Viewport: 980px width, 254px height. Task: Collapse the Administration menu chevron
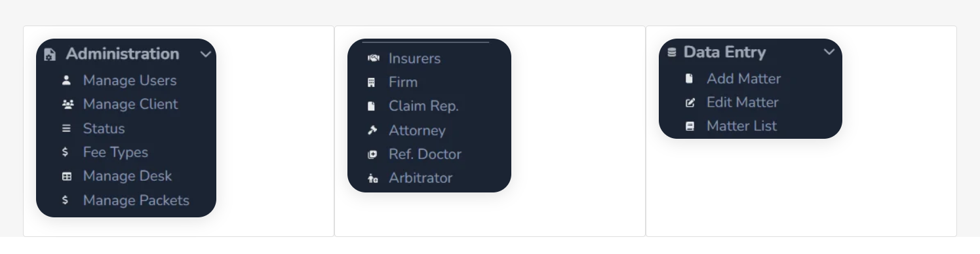coord(206,54)
